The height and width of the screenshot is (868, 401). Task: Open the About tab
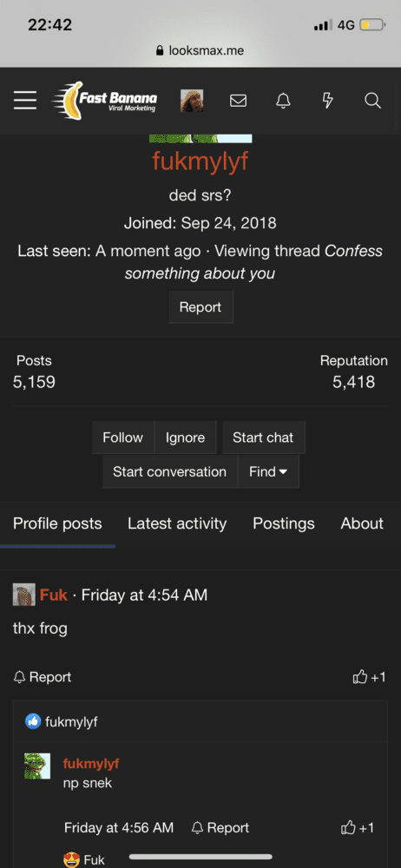(x=362, y=523)
